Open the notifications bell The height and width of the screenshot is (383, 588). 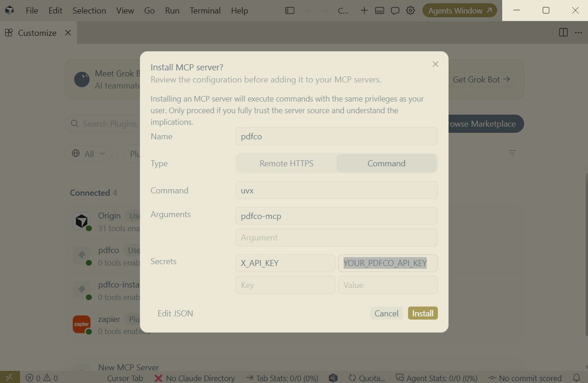577,378
